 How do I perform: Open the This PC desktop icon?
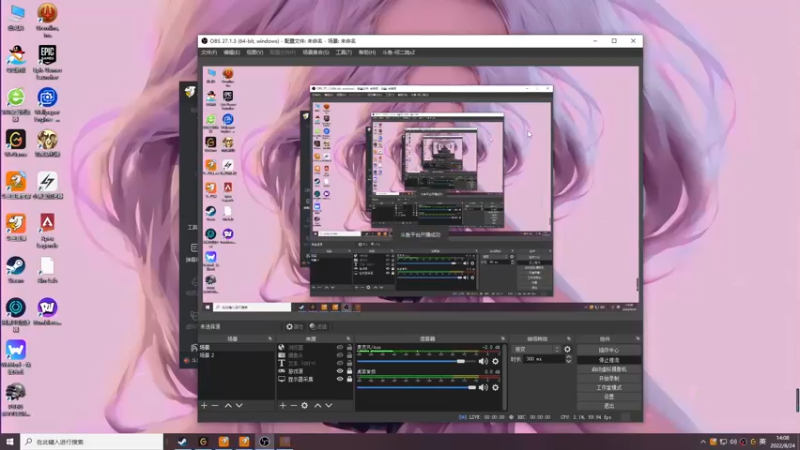click(16, 17)
